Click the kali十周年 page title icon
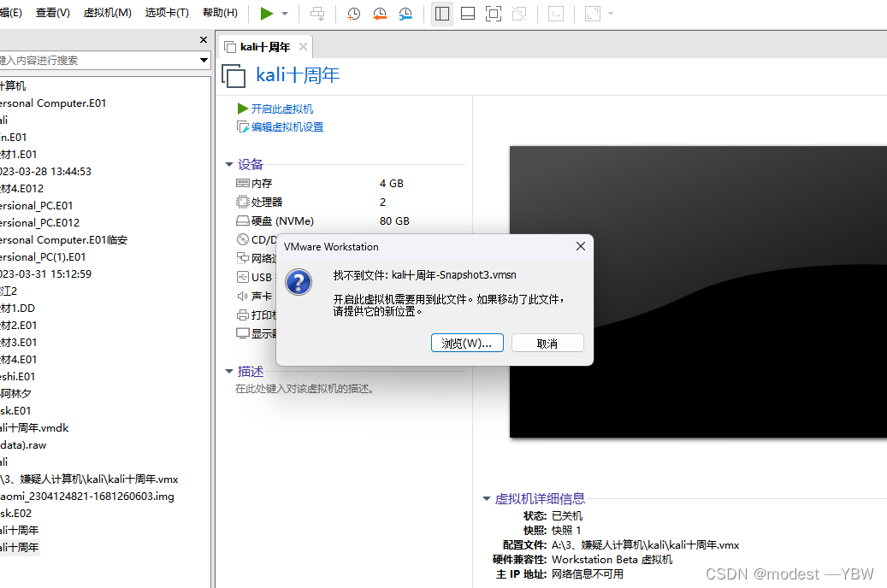Screen dimensions: 887x588 click(234, 76)
